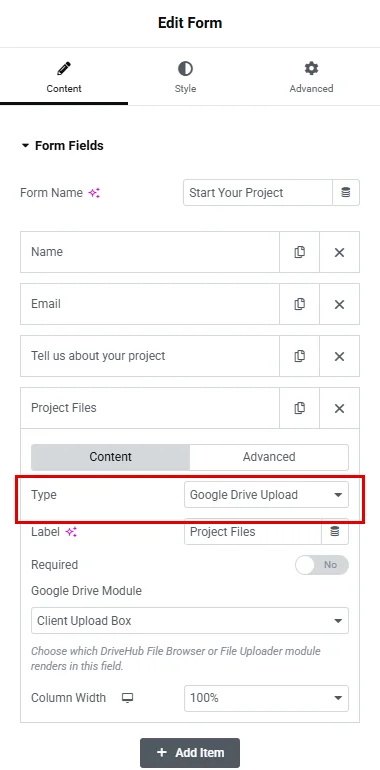Open dynamic tags icon for Form Name

(x=346, y=192)
